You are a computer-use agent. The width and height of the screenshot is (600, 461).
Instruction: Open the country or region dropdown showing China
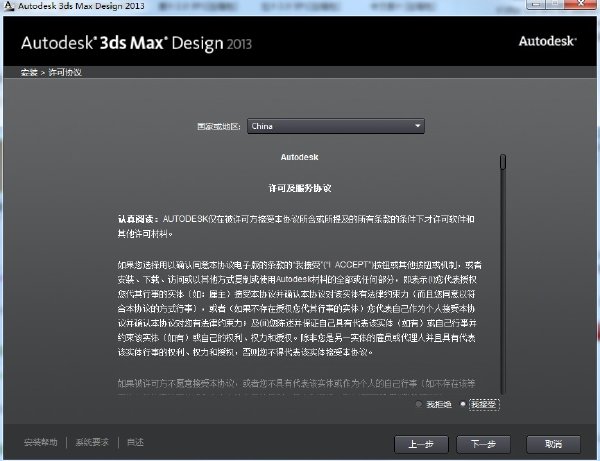[336, 126]
